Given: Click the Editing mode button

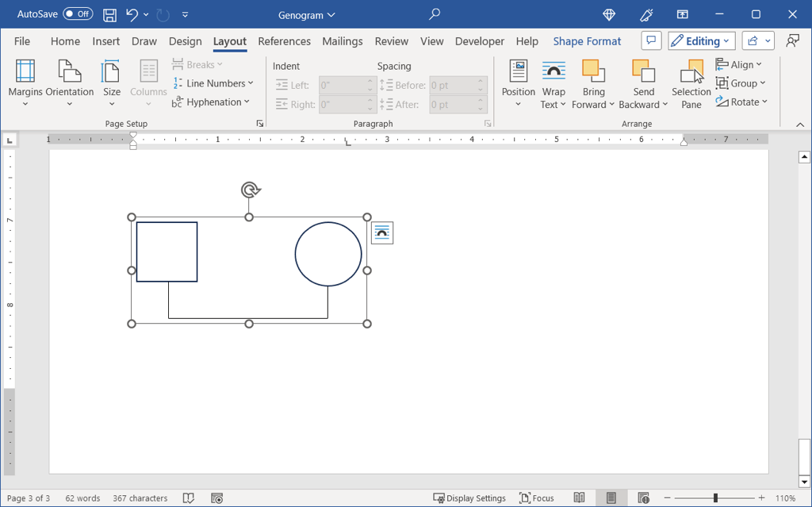Looking at the screenshot, I should (702, 41).
